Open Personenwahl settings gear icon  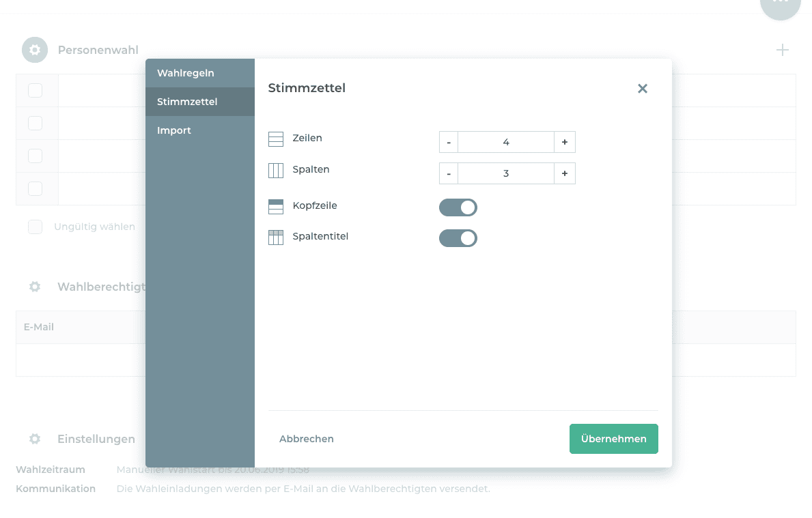(35, 50)
